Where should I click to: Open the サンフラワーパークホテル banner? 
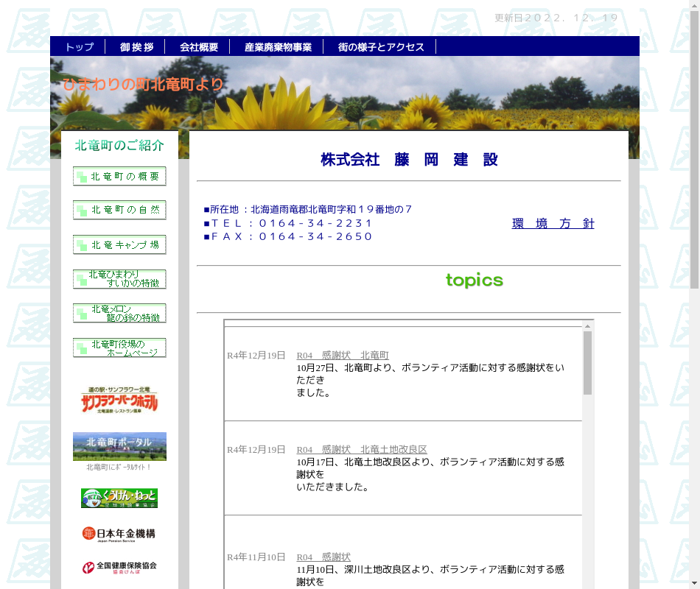[x=119, y=403]
